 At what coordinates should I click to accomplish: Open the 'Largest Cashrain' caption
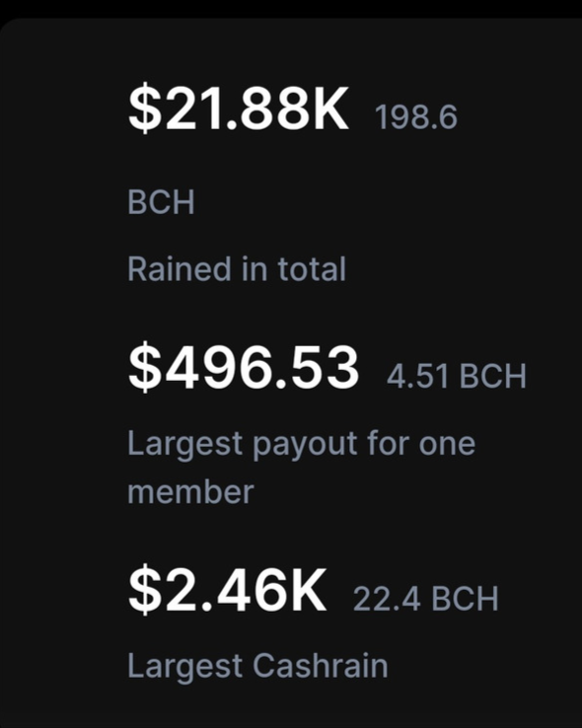click(257, 667)
